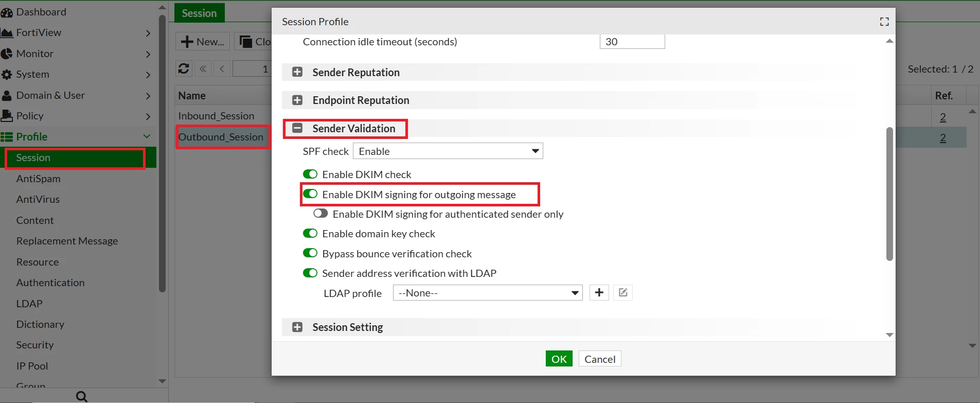Maximize the Session Profile dialog

click(x=884, y=22)
